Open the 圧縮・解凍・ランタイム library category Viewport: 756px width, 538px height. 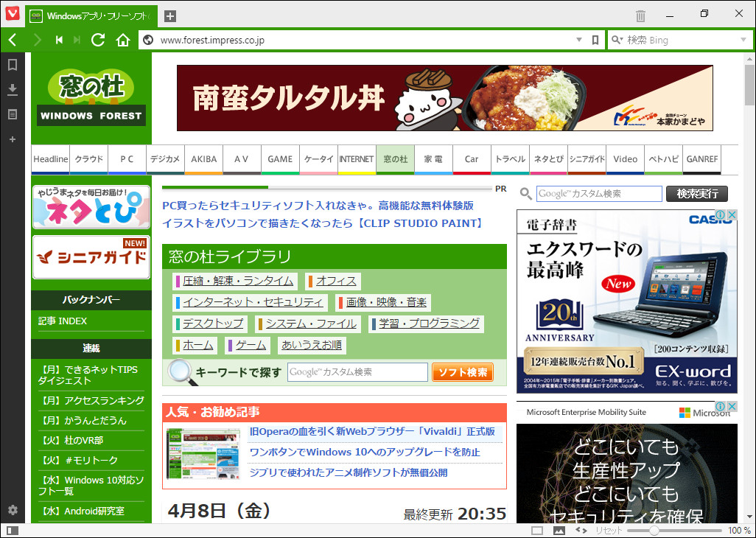(x=235, y=281)
